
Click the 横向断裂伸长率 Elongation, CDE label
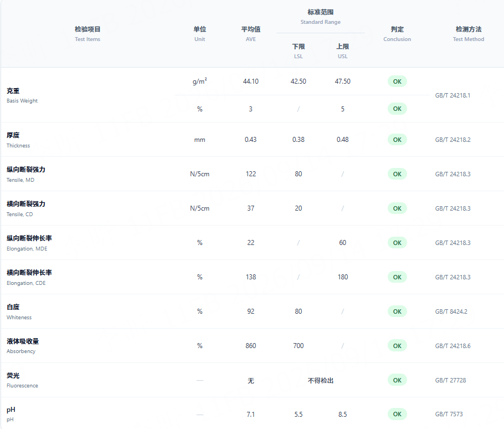(x=29, y=277)
